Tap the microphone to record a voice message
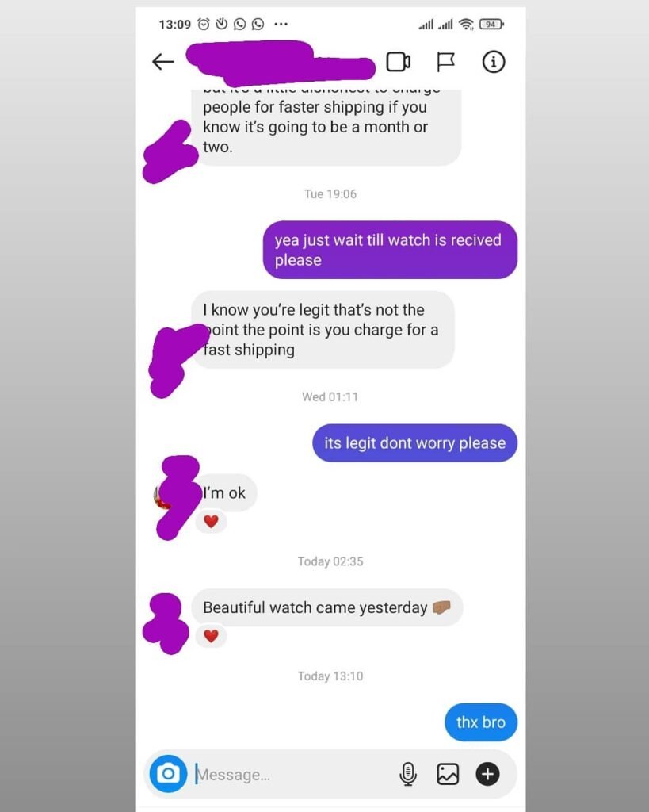This screenshot has width=649, height=812. point(408,774)
